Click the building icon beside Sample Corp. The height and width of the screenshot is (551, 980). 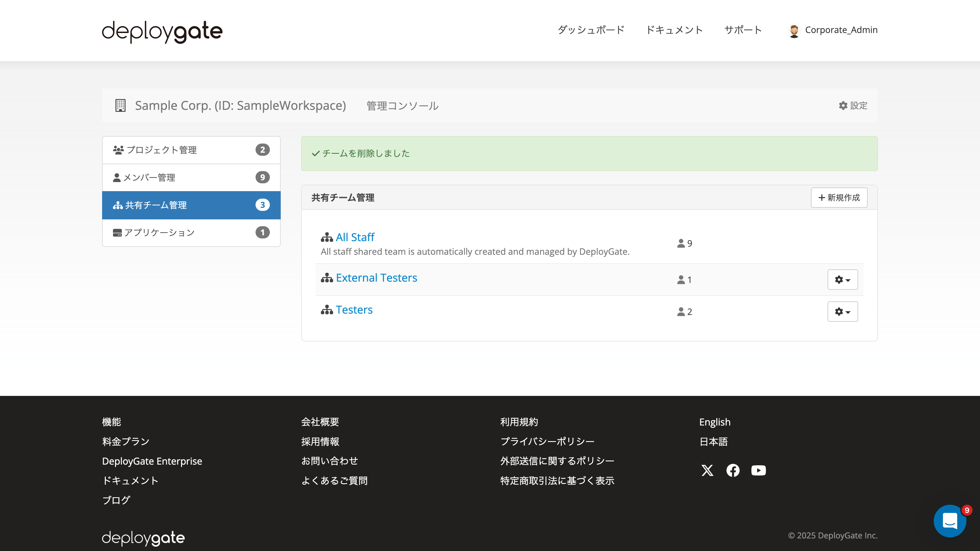point(120,105)
